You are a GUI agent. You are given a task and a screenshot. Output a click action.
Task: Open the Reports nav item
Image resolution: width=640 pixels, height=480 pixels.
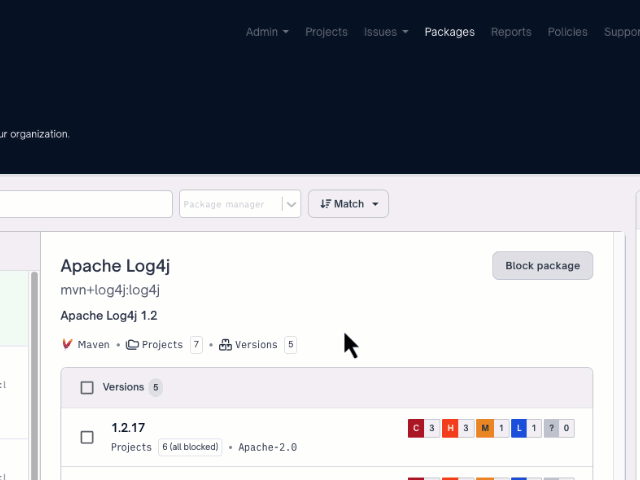[x=511, y=32]
